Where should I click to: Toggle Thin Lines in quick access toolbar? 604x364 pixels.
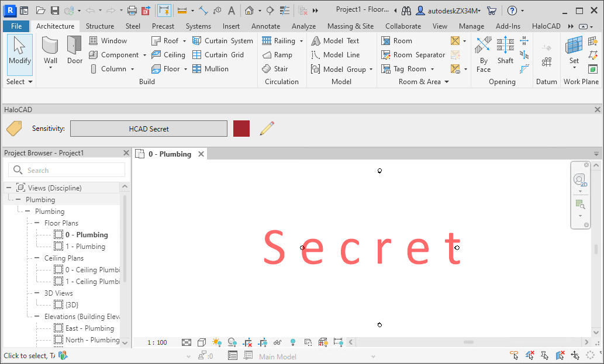pos(164,11)
